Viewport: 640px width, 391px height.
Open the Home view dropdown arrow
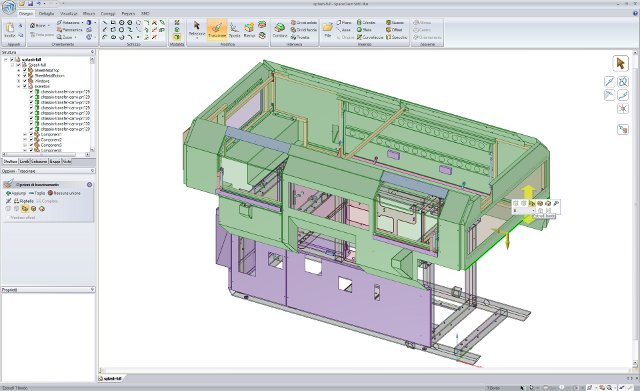tap(49, 25)
